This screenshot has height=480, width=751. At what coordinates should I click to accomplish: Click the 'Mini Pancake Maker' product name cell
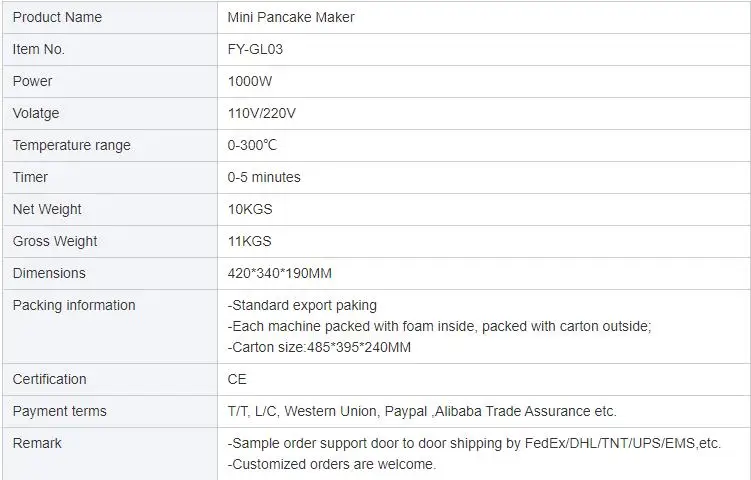(x=291, y=17)
